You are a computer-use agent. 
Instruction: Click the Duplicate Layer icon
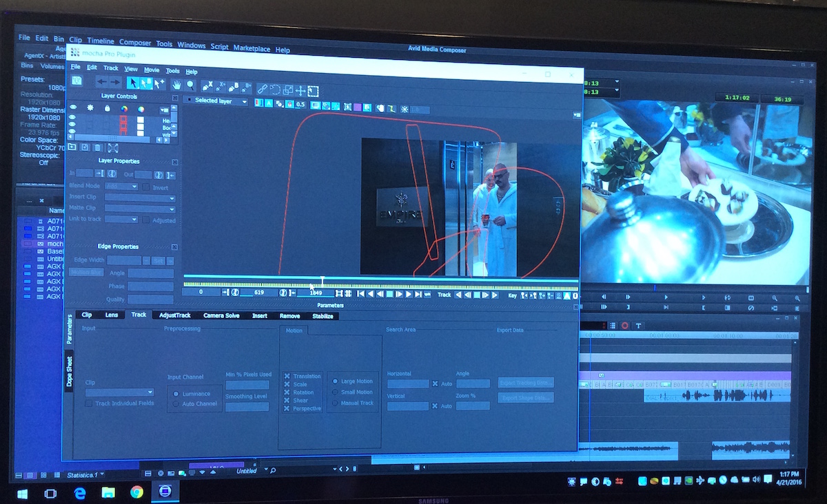[85, 147]
